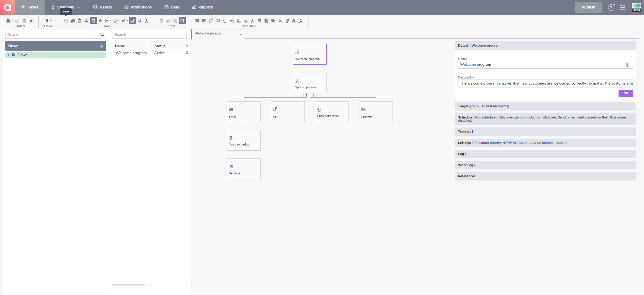Expand the Flows folder tree arrow

[8, 55]
